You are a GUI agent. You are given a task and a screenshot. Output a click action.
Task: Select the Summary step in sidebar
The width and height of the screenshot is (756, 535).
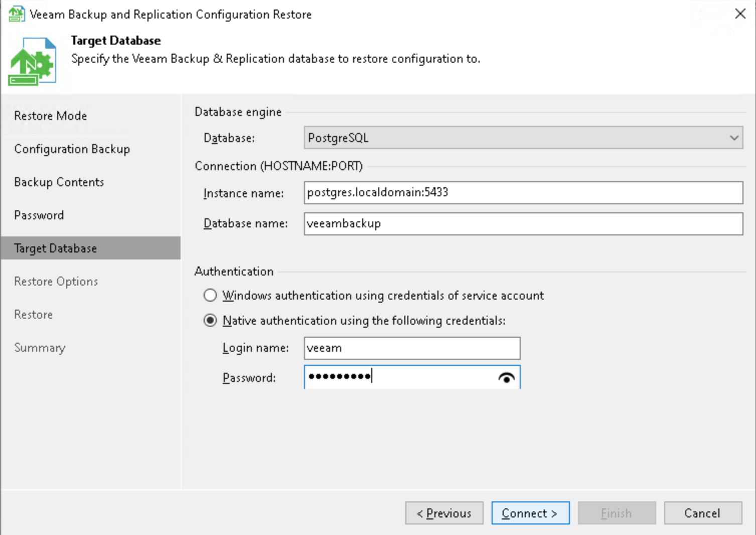[x=40, y=348]
